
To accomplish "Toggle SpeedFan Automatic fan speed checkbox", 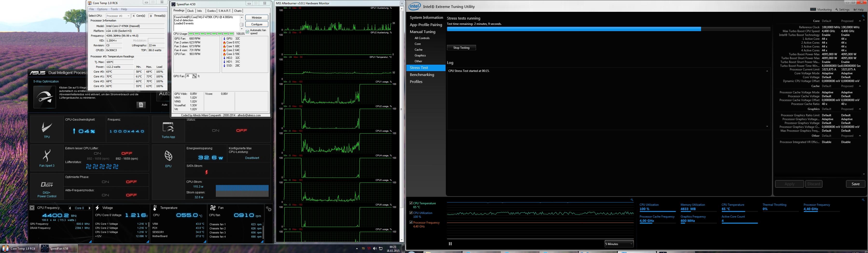I will pyautogui.click(x=247, y=32).
